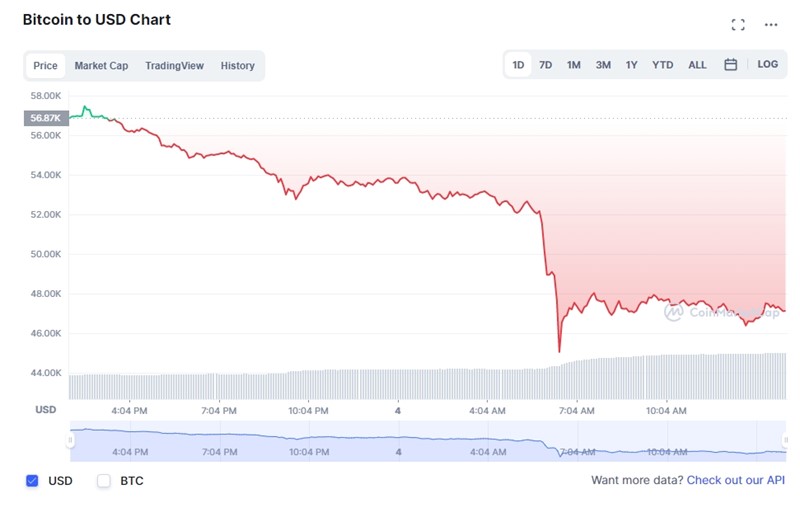This screenshot has width=800, height=508.
Task: Choose the 1M time range
Action: pyautogui.click(x=574, y=65)
